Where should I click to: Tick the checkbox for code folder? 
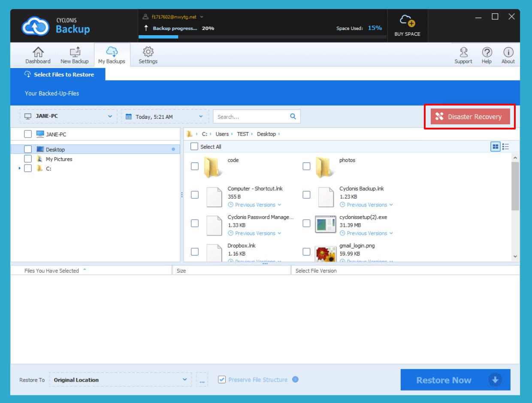(x=195, y=166)
